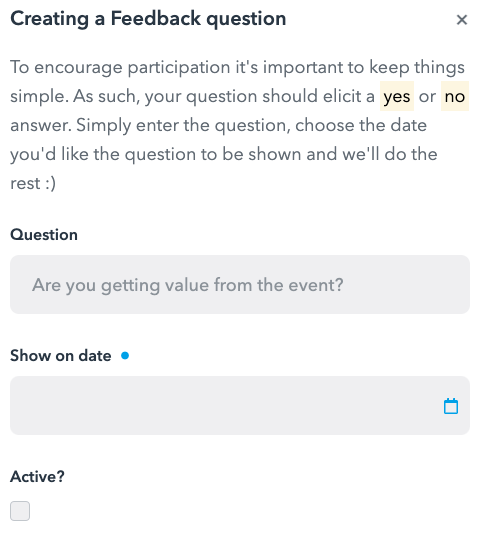Select the highlighted "no" tag

pos(455,96)
